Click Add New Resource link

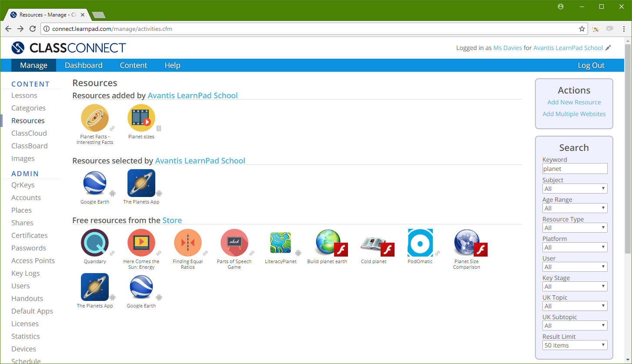point(574,102)
